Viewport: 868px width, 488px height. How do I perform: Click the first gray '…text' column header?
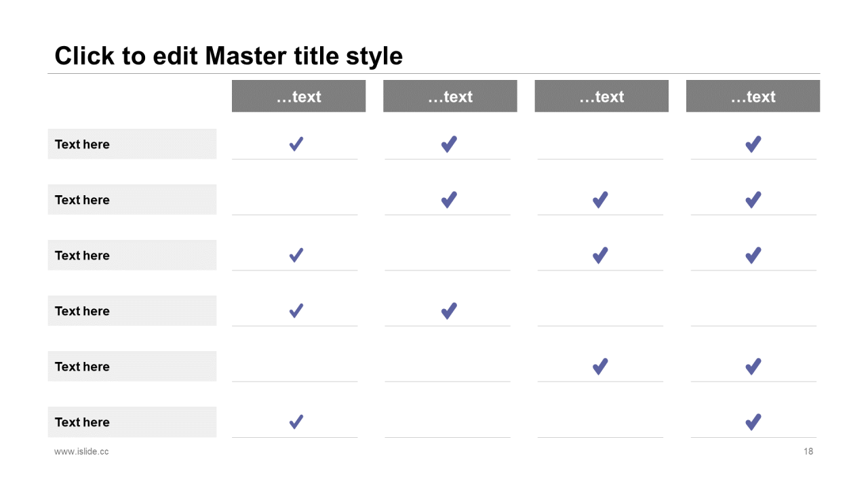tap(298, 96)
